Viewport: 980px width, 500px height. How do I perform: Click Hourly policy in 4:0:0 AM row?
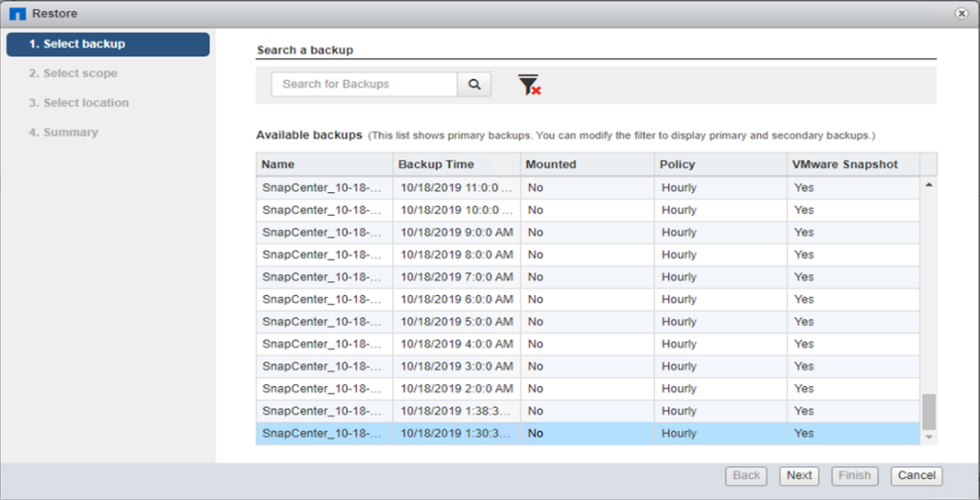(x=679, y=344)
